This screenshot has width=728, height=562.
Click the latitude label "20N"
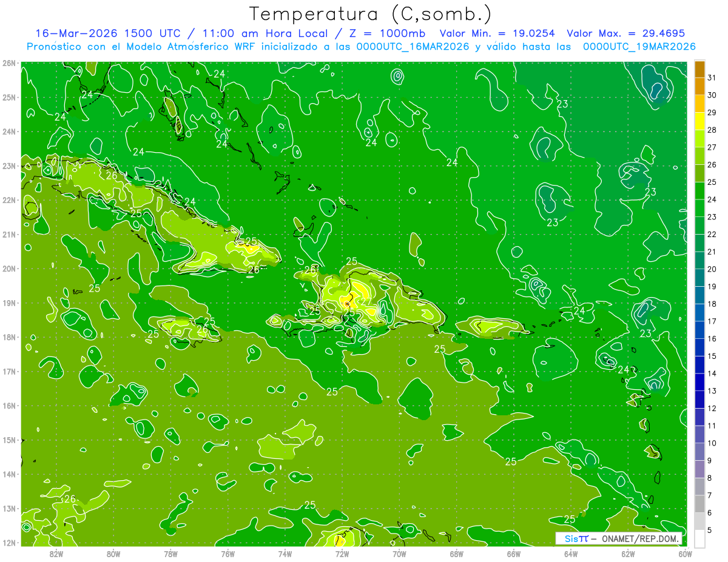tap(9, 269)
